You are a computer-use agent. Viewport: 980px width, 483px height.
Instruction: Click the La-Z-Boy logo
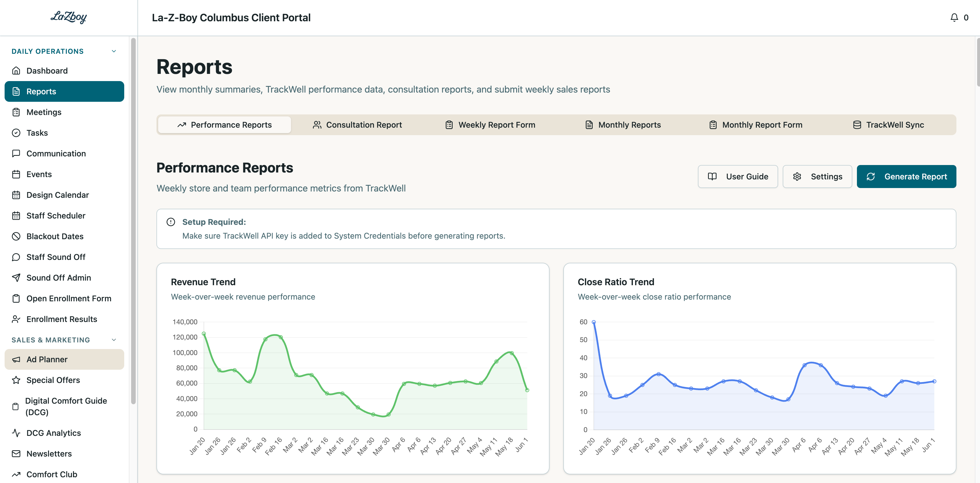[68, 17]
